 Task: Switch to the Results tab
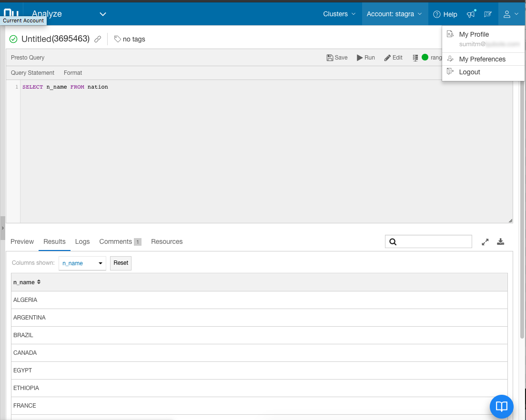54,242
